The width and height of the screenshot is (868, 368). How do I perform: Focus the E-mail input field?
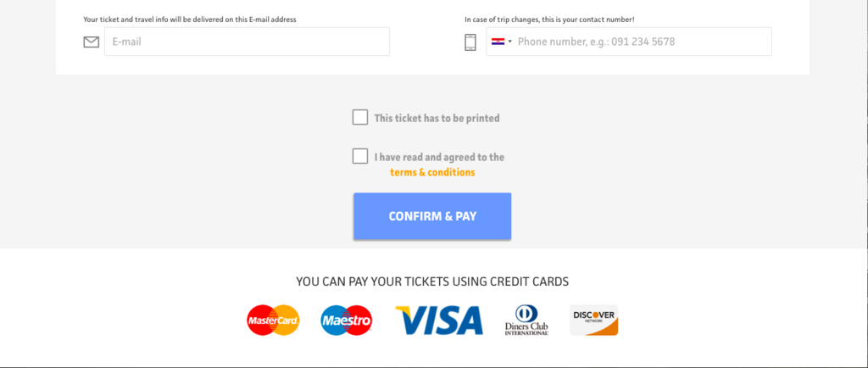tap(247, 42)
